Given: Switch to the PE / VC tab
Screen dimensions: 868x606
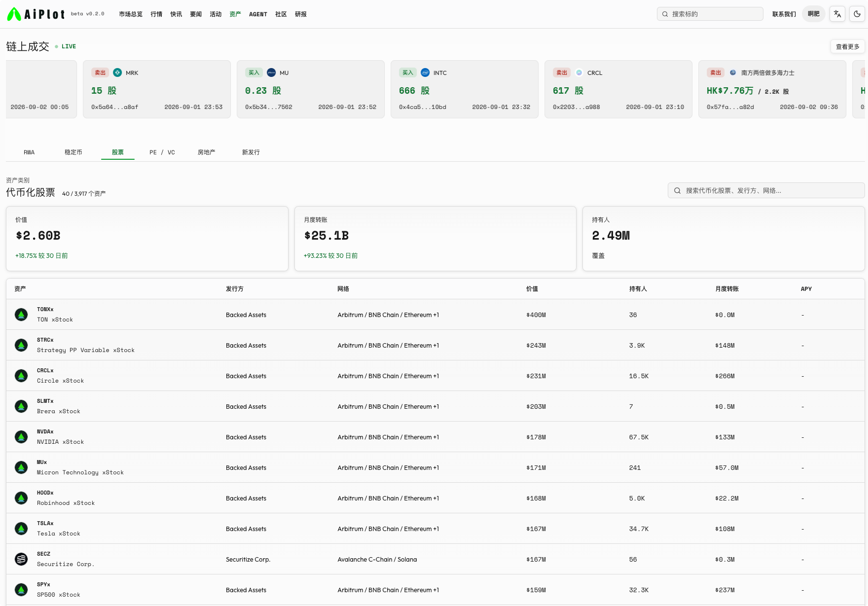Looking at the screenshot, I should tap(162, 152).
